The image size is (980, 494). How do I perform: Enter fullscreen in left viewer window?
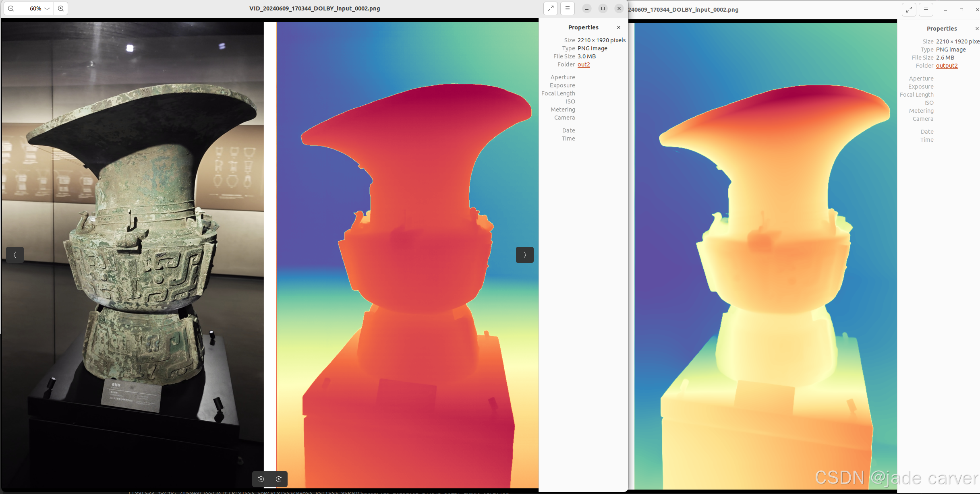[551, 8]
